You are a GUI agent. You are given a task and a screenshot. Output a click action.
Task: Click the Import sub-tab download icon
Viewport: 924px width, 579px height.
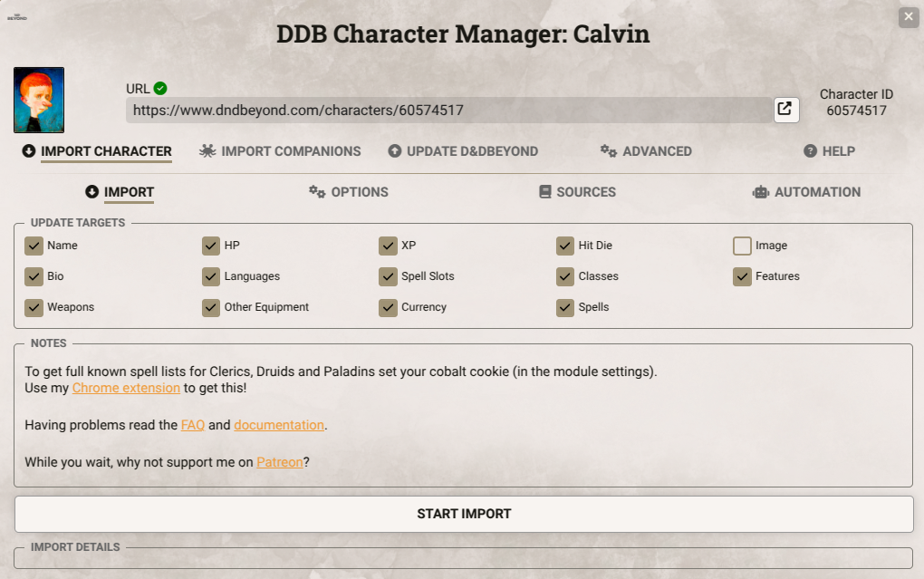point(91,191)
